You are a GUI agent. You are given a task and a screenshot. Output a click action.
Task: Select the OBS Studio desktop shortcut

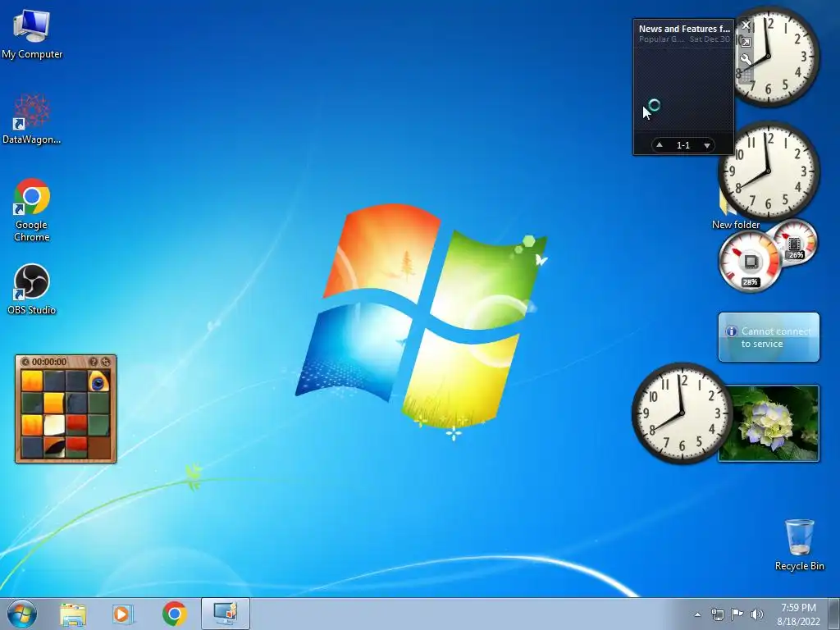(x=32, y=290)
